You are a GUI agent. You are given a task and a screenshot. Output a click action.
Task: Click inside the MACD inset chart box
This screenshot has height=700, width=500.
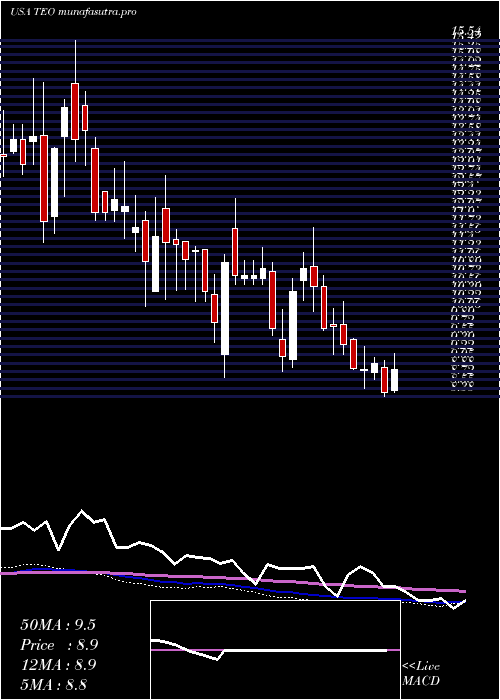click(275, 650)
